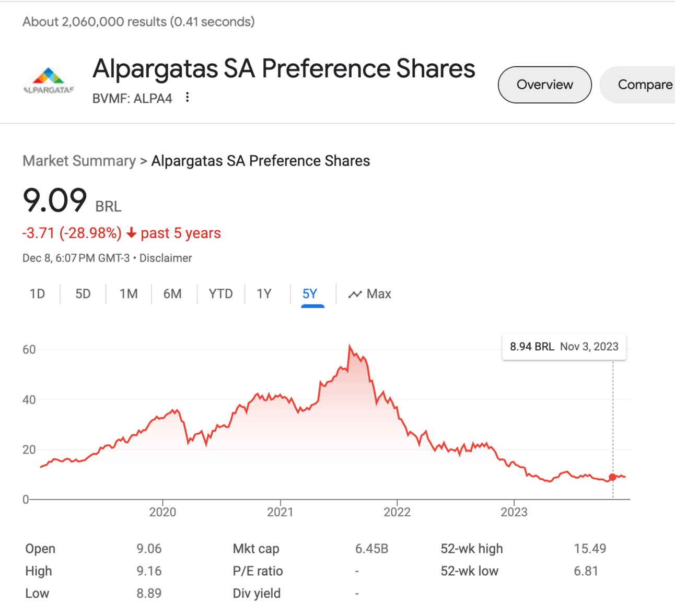Viewport: 675px width, 616px height.
Task: Select the YTD range tab
Action: [220, 294]
